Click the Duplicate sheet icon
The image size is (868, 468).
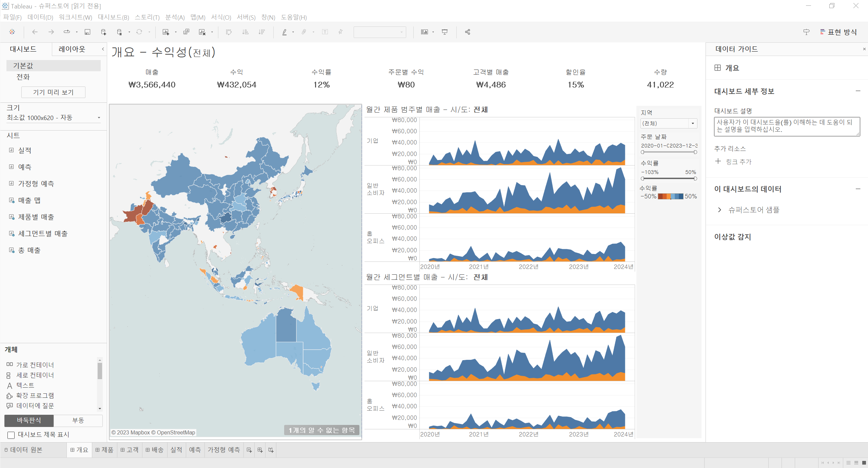click(186, 32)
